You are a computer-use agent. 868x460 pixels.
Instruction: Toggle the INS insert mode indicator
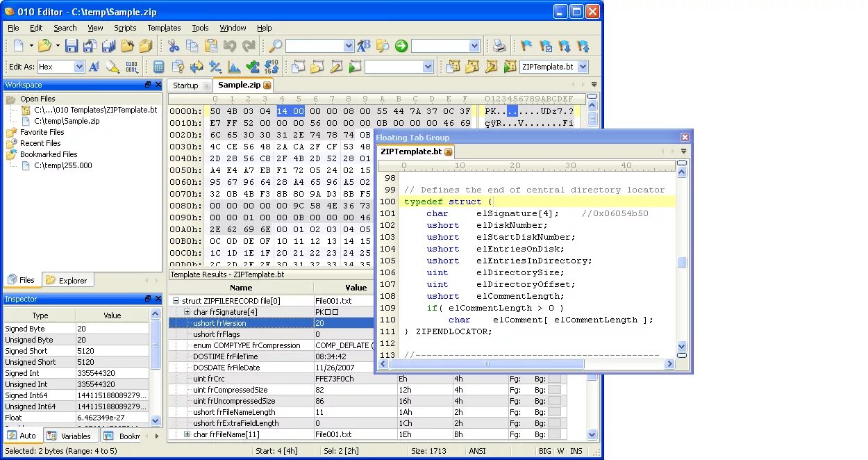[x=576, y=452]
